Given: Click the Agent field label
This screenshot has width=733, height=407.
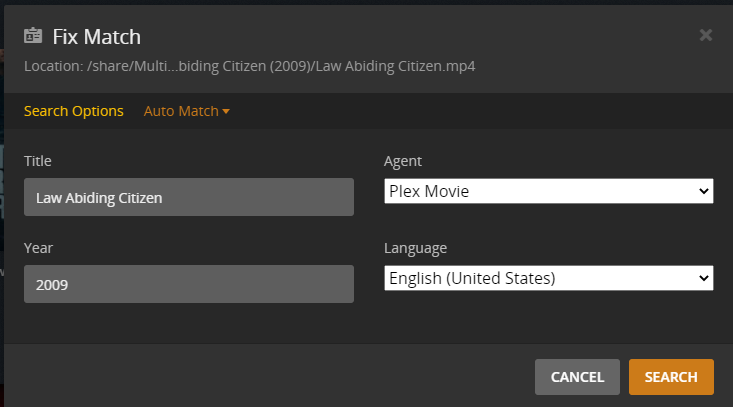Looking at the screenshot, I should point(403,161).
